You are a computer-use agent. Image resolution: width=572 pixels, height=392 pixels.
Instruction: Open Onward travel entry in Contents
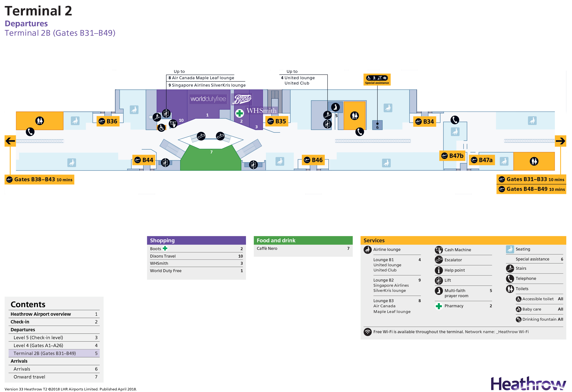click(54, 377)
